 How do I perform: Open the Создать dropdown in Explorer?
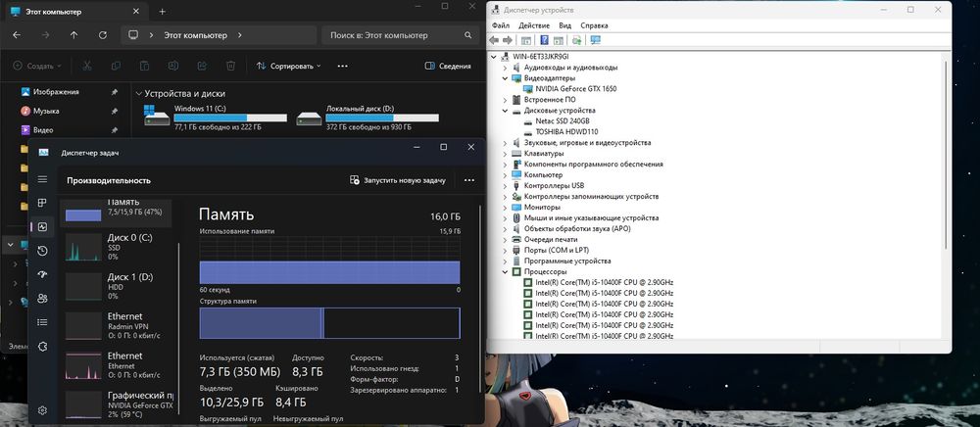pyautogui.click(x=37, y=66)
